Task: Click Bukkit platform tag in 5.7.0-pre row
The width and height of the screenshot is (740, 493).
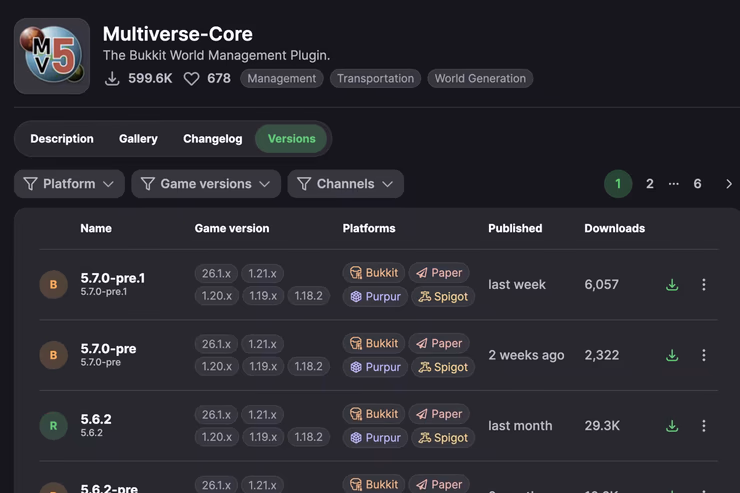Action: pyautogui.click(x=374, y=343)
